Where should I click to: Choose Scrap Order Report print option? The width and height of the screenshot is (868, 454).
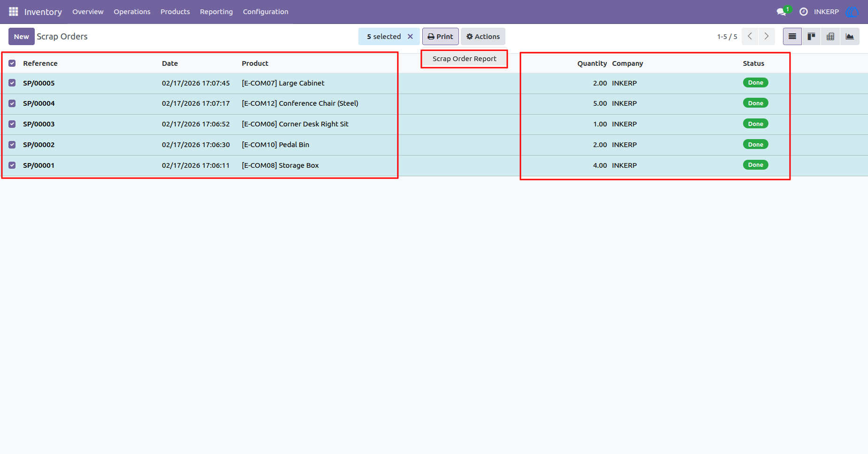click(464, 59)
